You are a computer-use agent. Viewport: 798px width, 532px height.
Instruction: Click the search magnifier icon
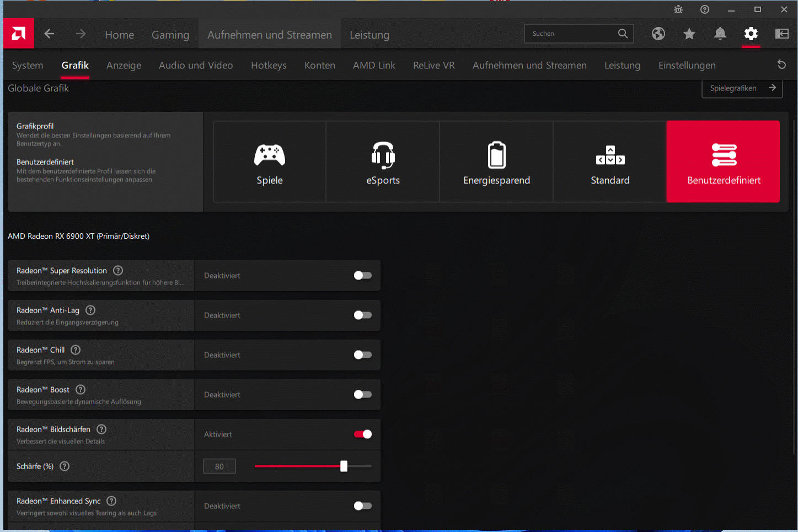623,34
